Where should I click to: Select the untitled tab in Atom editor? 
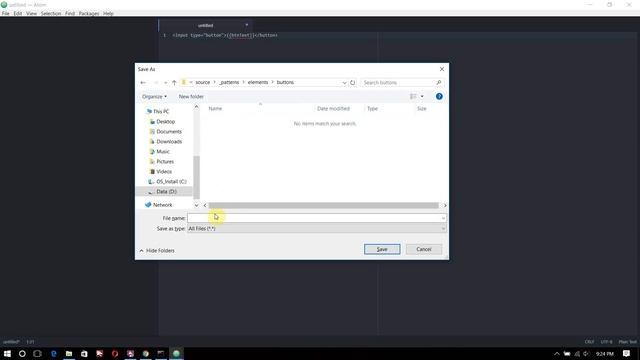[205, 25]
